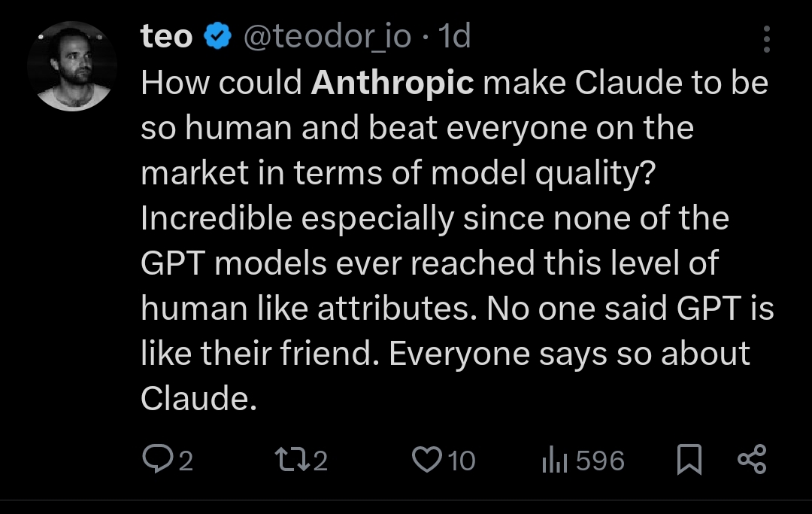Click the "1d" post timestamp
The width and height of the screenshot is (812, 514).
tap(454, 37)
